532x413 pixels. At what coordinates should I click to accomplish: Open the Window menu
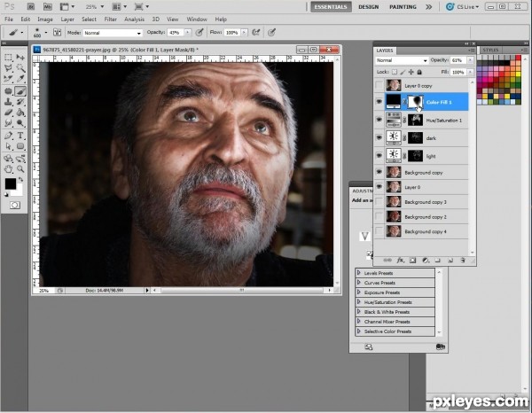(197, 19)
